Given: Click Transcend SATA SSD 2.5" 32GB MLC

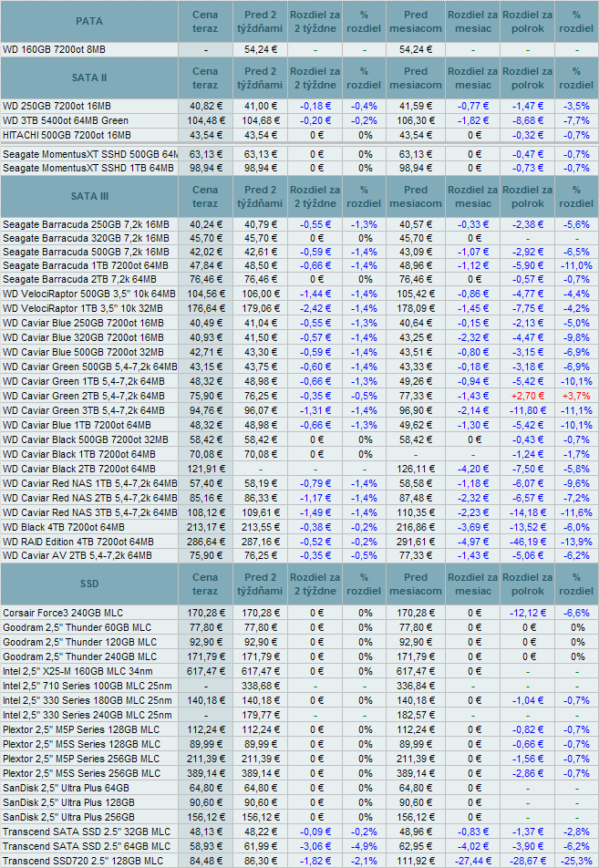Looking at the screenshot, I should click(x=87, y=832).
